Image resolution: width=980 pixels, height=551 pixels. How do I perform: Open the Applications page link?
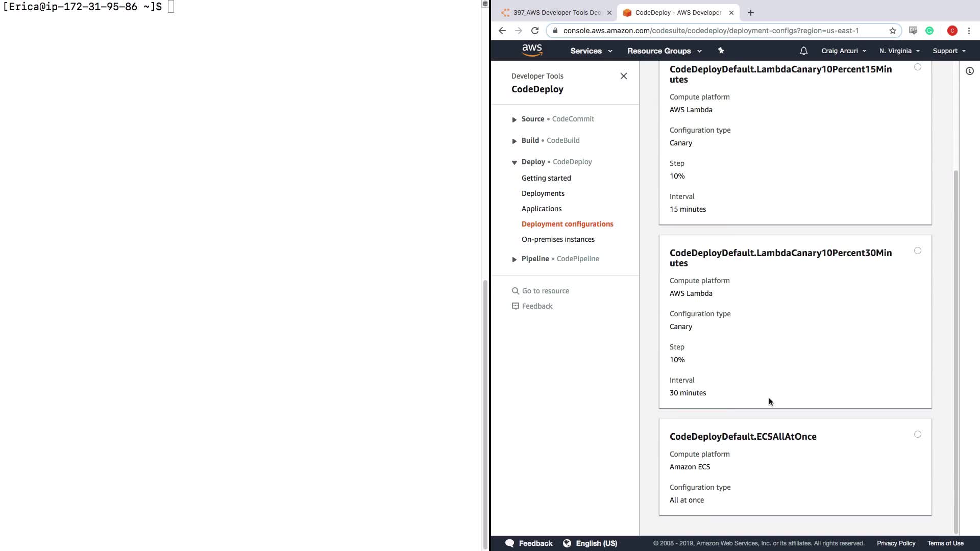click(x=541, y=209)
